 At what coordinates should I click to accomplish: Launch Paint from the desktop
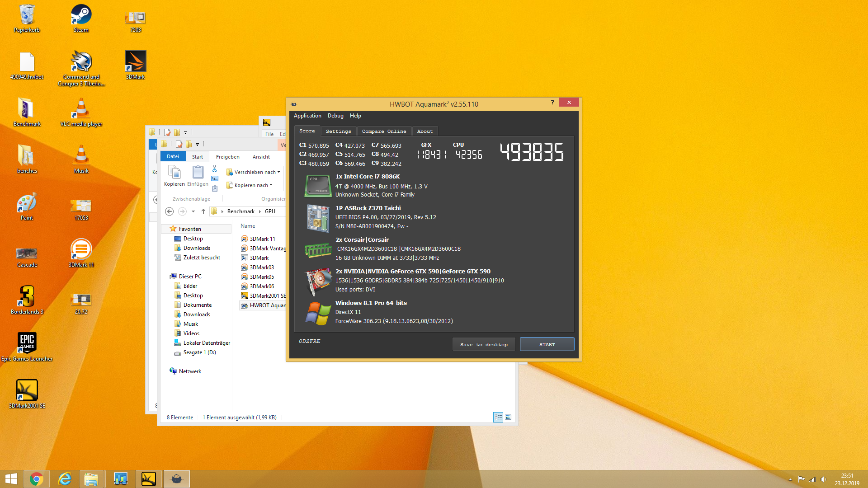pyautogui.click(x=27, y=206)
